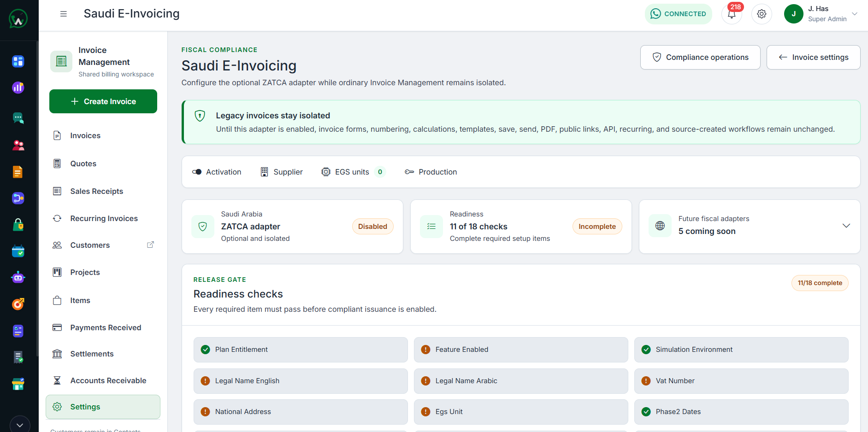Click the 11/18 complete progress badge

(820, 283)
